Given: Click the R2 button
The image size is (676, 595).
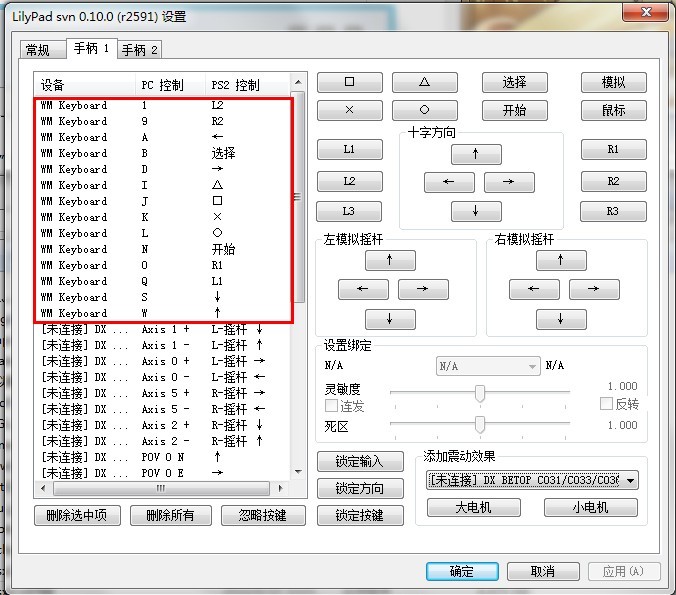Looking at the screenshot, I should [x=613, y=181].
